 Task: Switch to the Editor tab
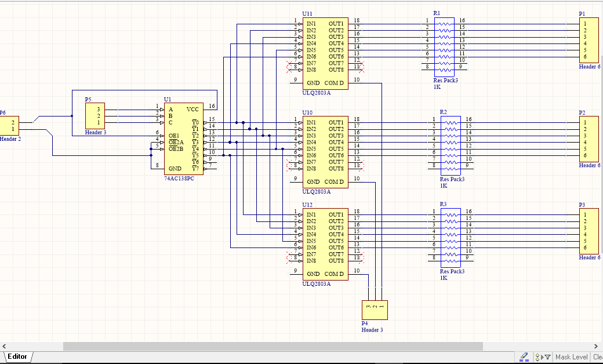[17, 356]
